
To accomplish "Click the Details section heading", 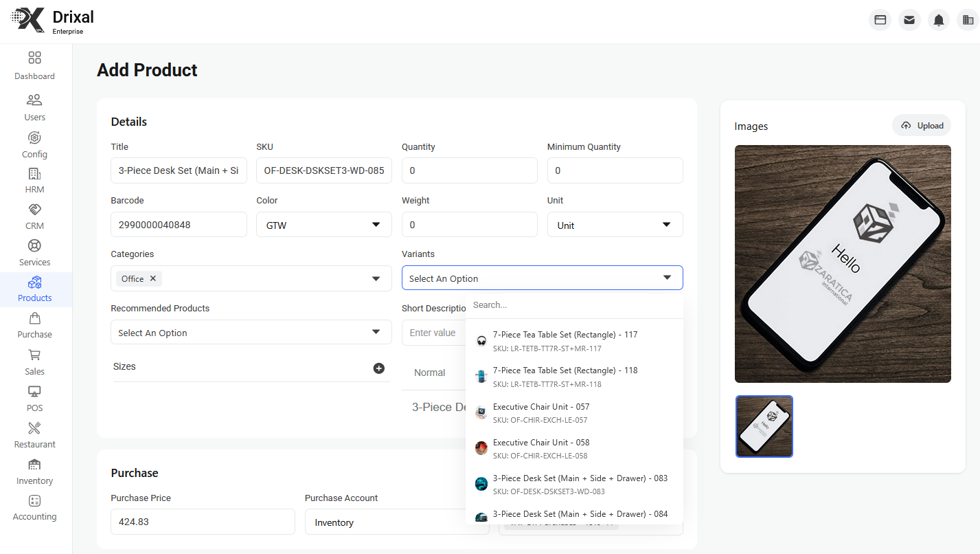I will (x=129, y=122).
